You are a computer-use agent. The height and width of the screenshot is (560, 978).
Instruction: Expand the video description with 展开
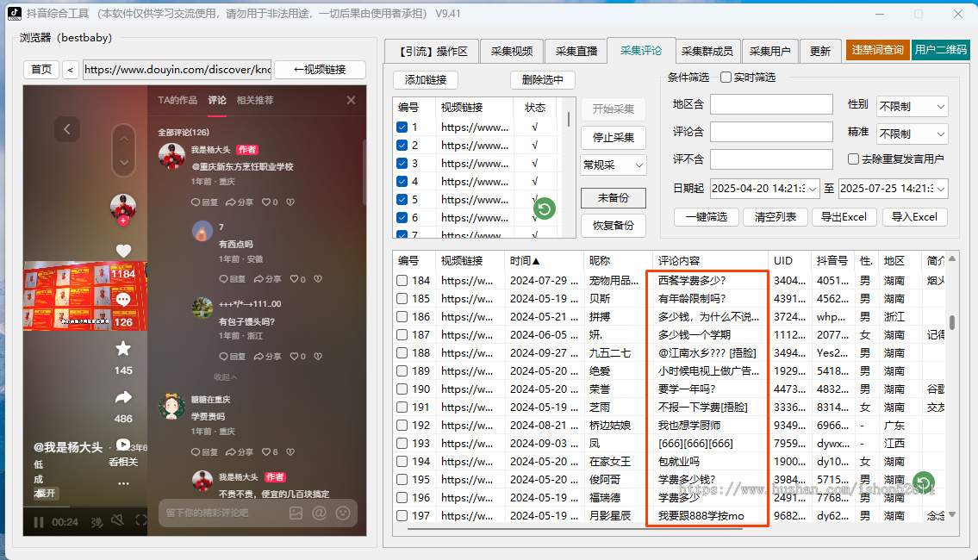click(x=45, y=494)
